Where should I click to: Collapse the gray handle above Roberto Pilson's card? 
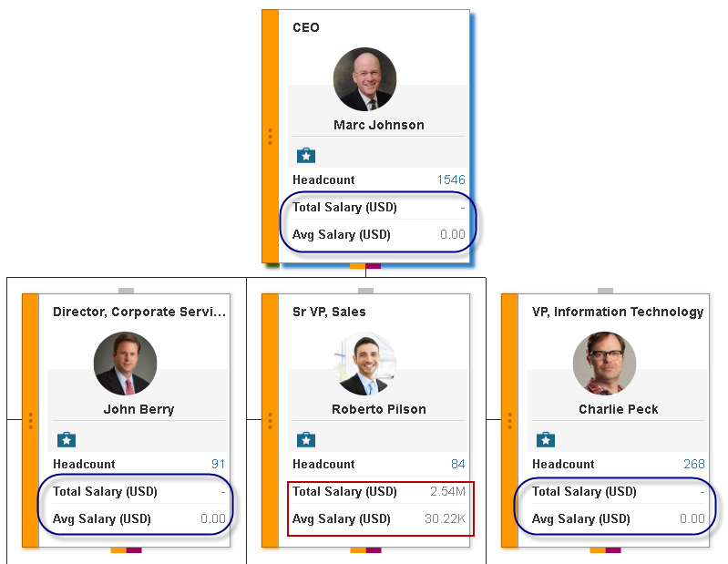(x=366, y=291)
